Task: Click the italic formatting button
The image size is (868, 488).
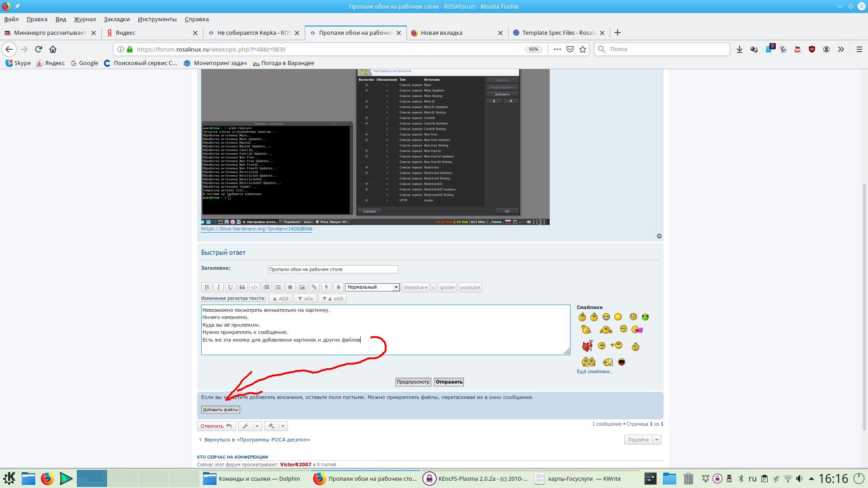Action: [x=218, y=287]
